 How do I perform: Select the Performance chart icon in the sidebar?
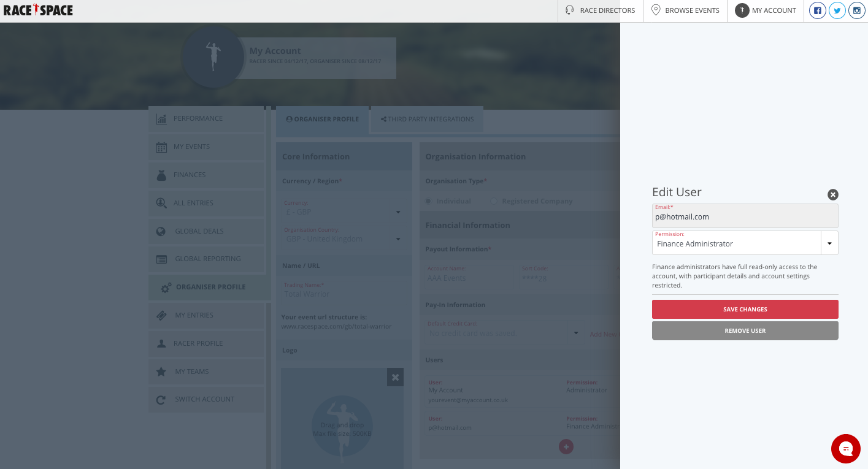click(161, 118)
